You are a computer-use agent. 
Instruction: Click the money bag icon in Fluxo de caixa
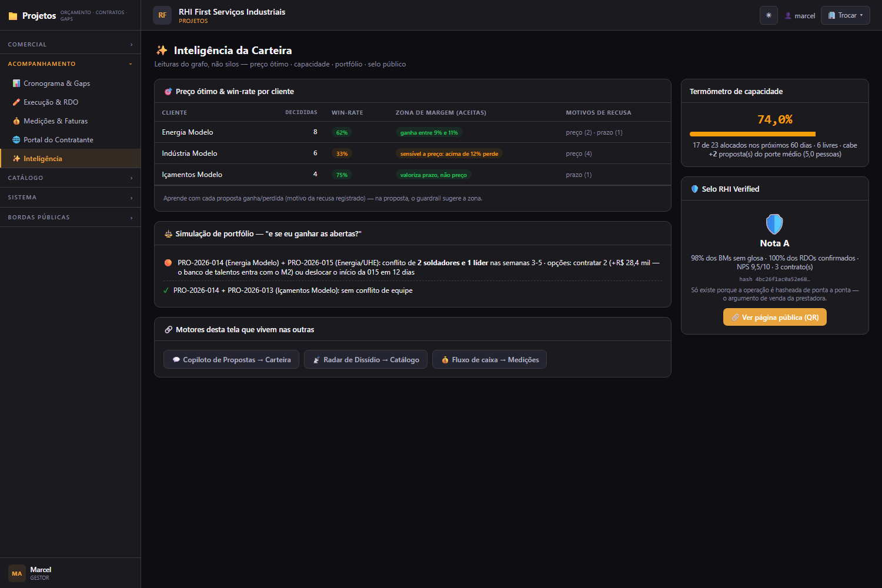click(445, 360)
